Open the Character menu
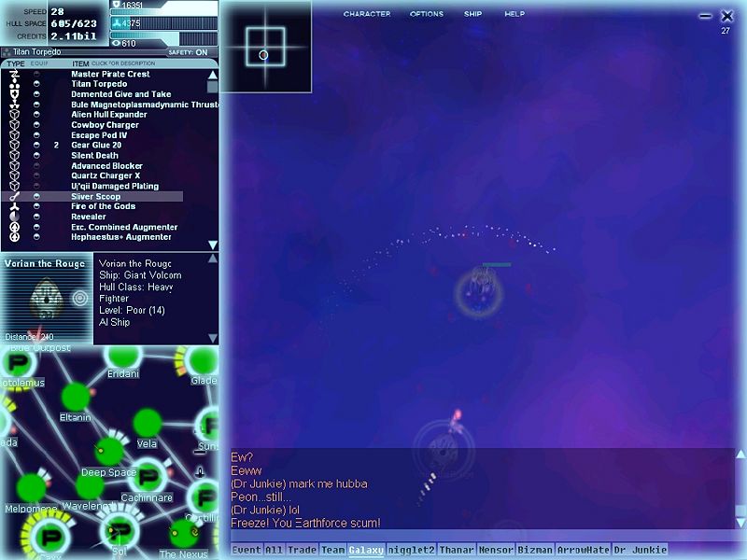This screenshot has height=560, width=747. coord(366,14)
